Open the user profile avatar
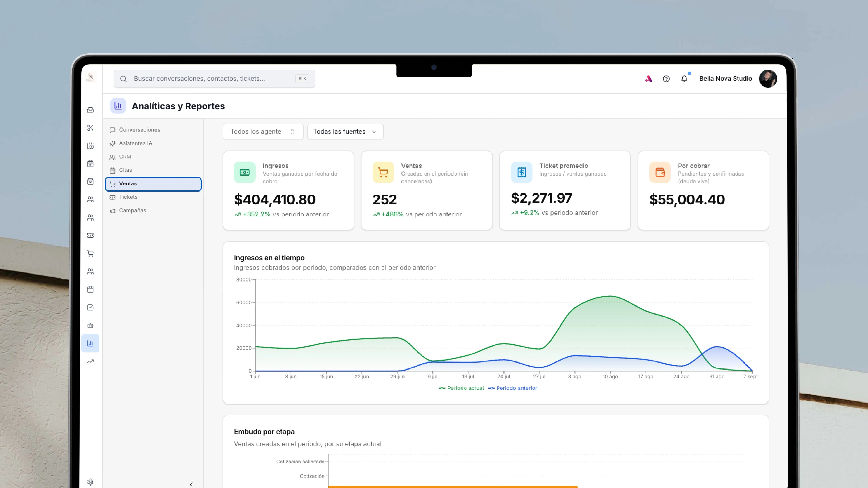Screen dimensions: 868x488 click(768, 78)
